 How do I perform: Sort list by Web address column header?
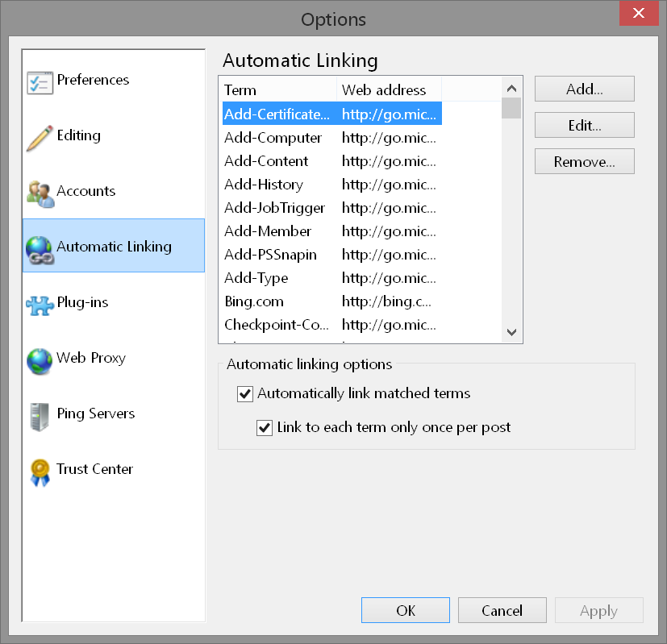[388, 89]
